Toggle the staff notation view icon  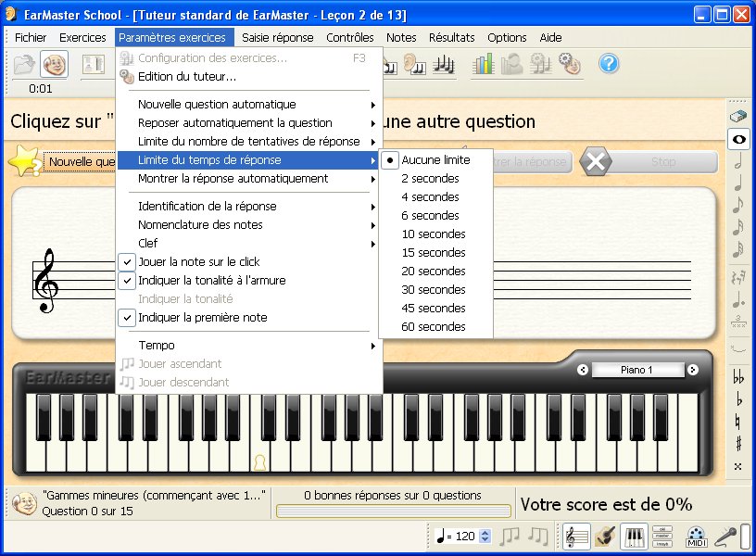(576, 536)
